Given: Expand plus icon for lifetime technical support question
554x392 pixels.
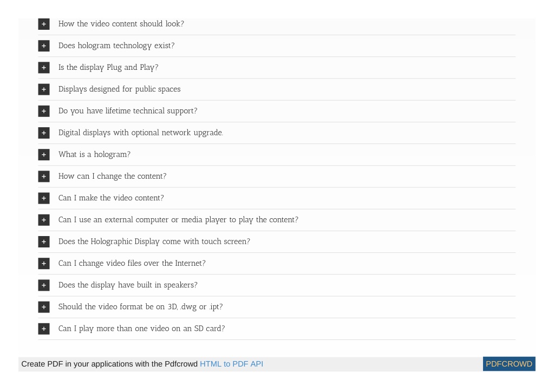Looking at the screenshot, I should [44, 111].
